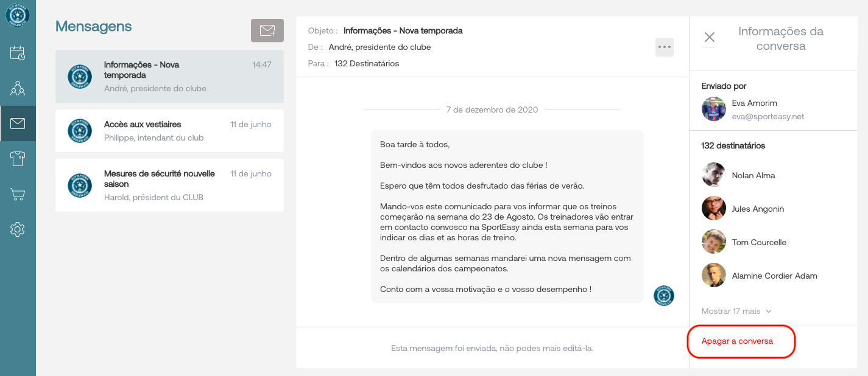Open 'Informações - Nova temporada' conversation

pyautogui.click(x=169, y=76)
